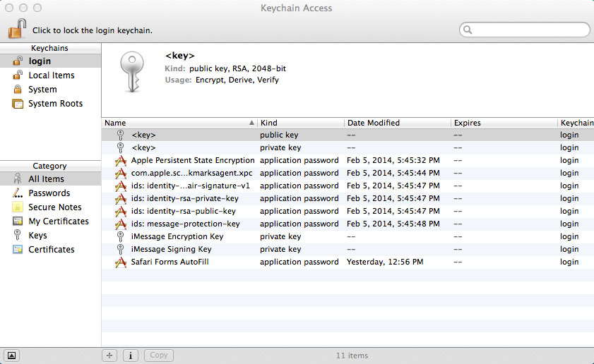
Task: Select the <key> public key row
Action: click(x=348, y=135)
